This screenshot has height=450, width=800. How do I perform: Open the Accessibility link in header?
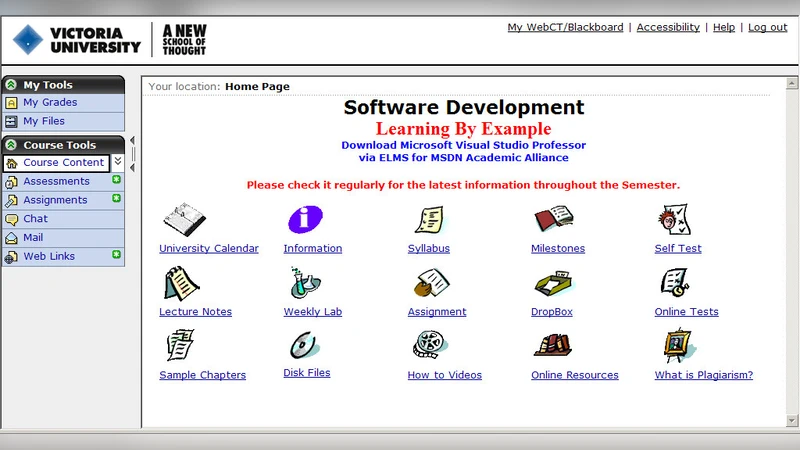667,28
